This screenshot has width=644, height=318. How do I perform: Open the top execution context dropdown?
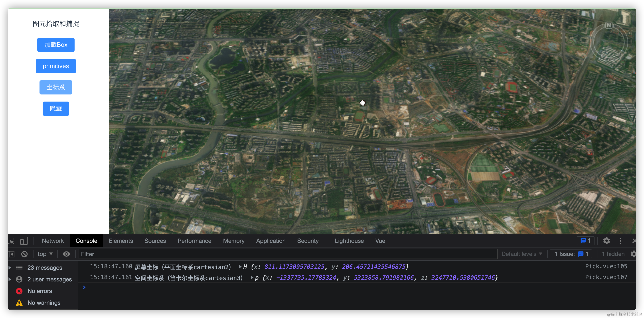(x=45, y=254)
